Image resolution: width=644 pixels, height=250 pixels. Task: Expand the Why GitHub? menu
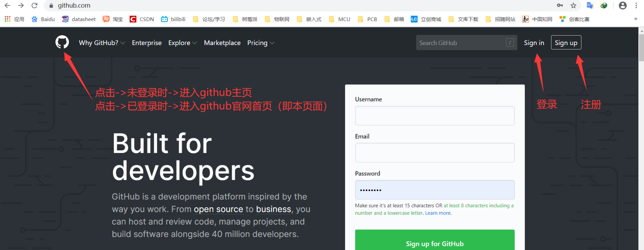(102, 43)
